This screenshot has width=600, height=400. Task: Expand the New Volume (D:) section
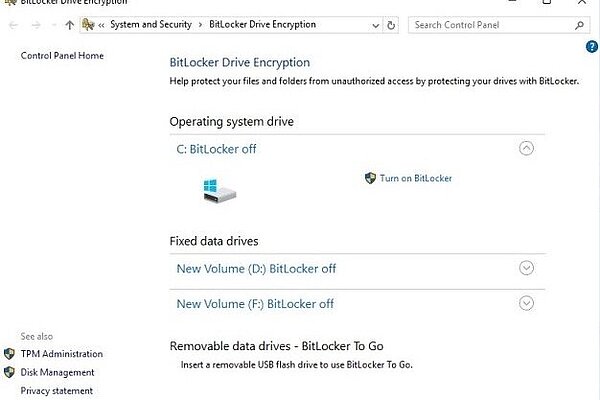[x=526, y=268]
